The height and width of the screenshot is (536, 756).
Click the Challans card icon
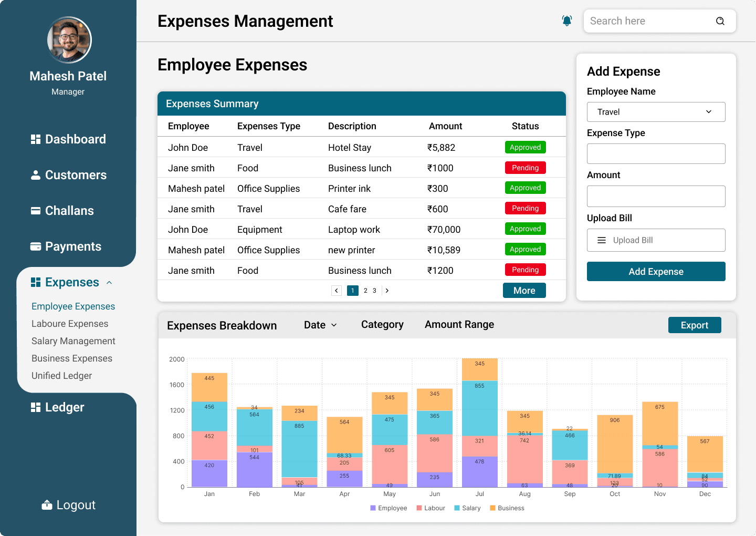coord(36,211)
